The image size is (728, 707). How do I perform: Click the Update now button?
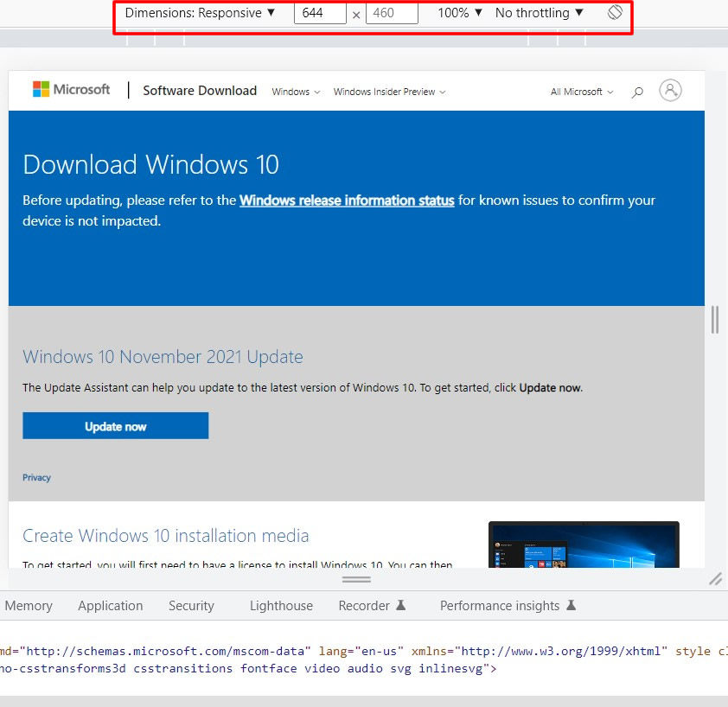click(x=116, y=426)
